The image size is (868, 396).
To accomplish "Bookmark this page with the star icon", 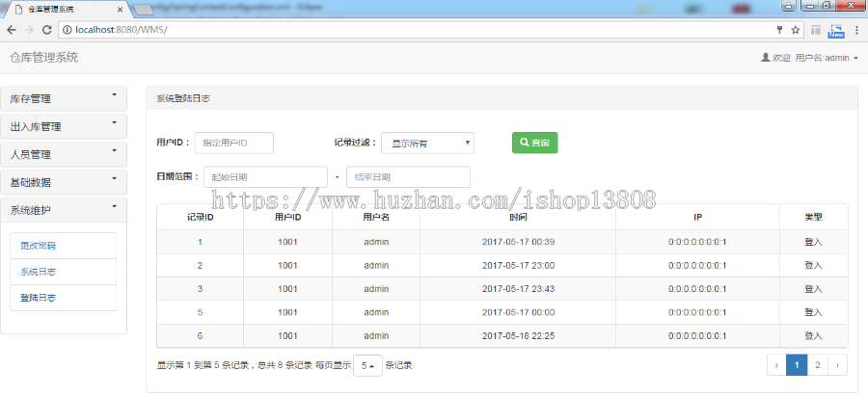I will point(796,30).
